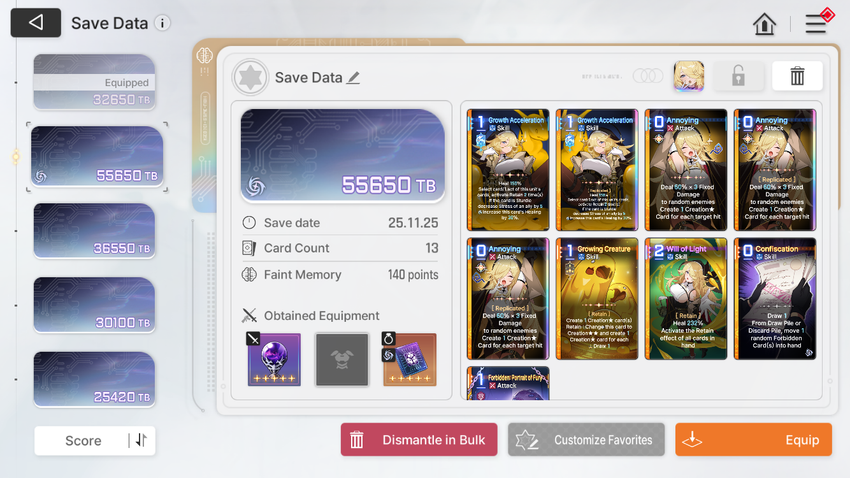Screen dimensions: 850x478
Task: Toggle the star favorite marker
Action: pyautogui.click(x=250, y=77)
